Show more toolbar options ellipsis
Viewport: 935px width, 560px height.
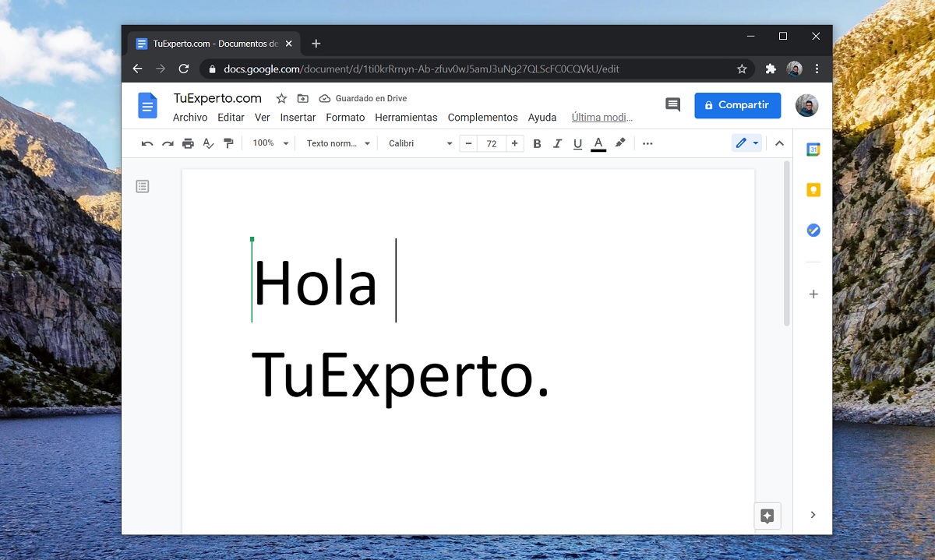(647, 143)
